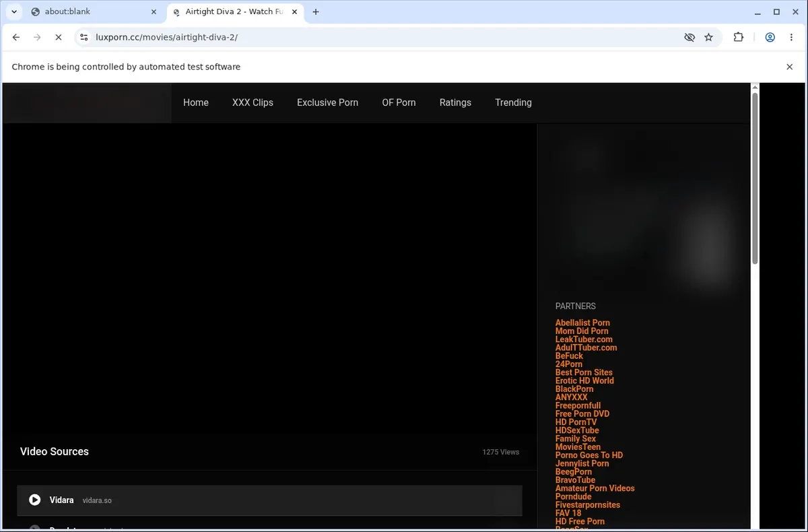Open the XXX Clips menu item
The height and width of the screenshot is (532, 808).
252,102
